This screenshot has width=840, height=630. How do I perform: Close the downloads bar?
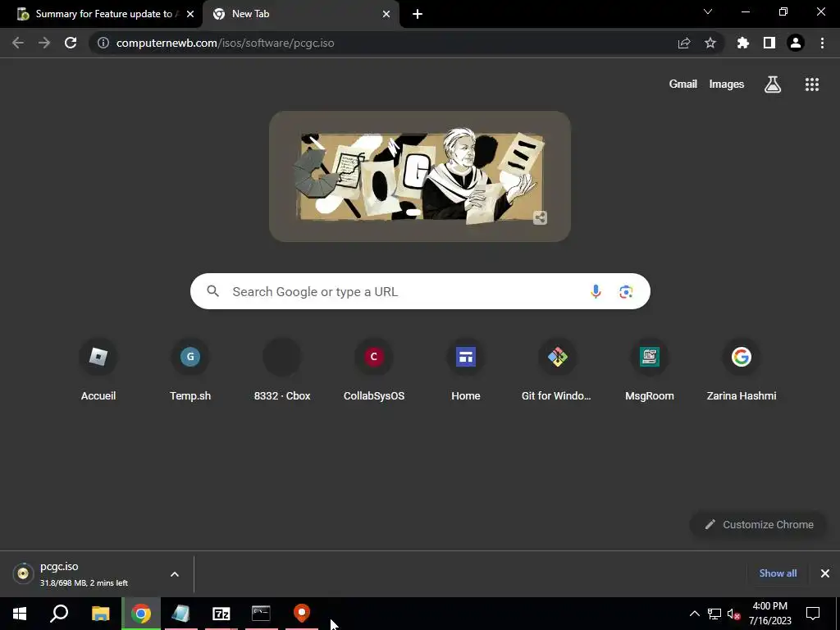[x=825, y=573]
